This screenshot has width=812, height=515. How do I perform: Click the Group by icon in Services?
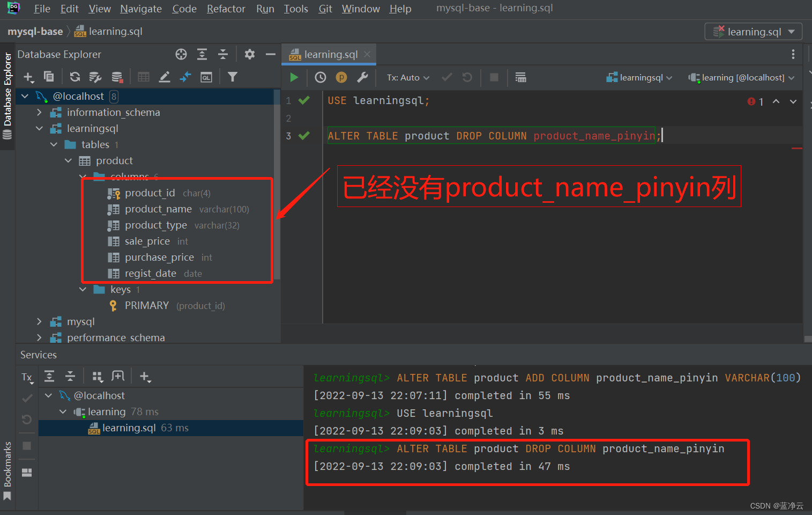(98, 377)
